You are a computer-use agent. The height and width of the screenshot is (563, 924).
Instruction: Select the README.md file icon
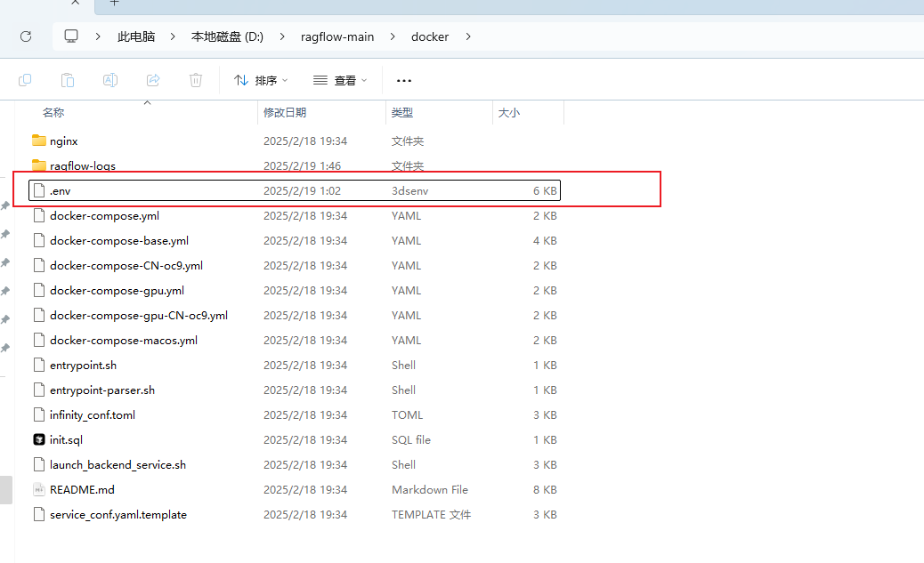coord(39,489)
